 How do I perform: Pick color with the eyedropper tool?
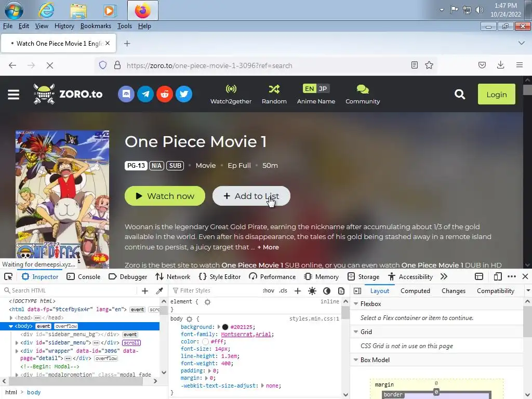pyautogui.click(x=159, y=291)
